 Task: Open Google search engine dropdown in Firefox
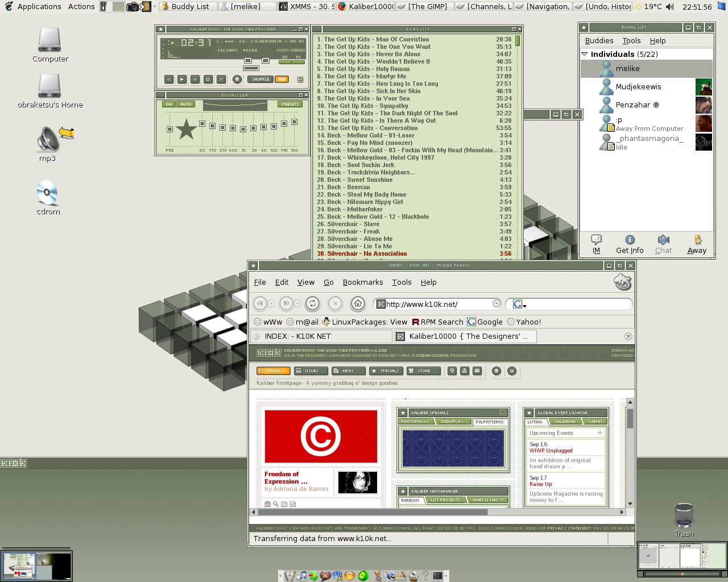pos(520,305)
